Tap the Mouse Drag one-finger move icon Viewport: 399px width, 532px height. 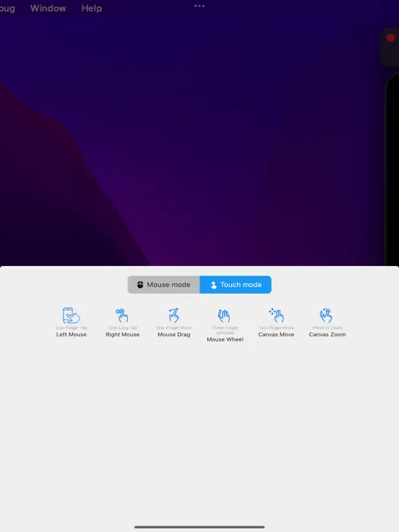coord(174,315)
